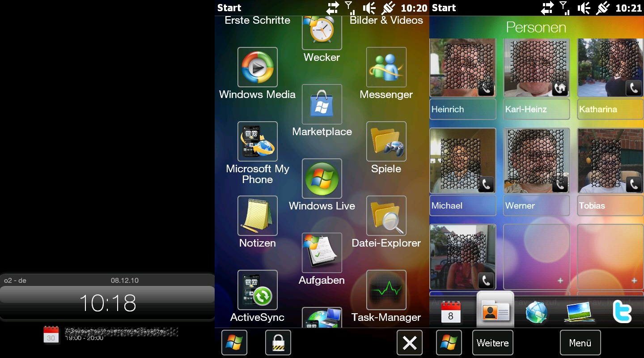Image resolution: width=644 pixels, height=358 pixels.
Task: Tap the data connection arrows at 10:21
Action: (x=547, y=8)
